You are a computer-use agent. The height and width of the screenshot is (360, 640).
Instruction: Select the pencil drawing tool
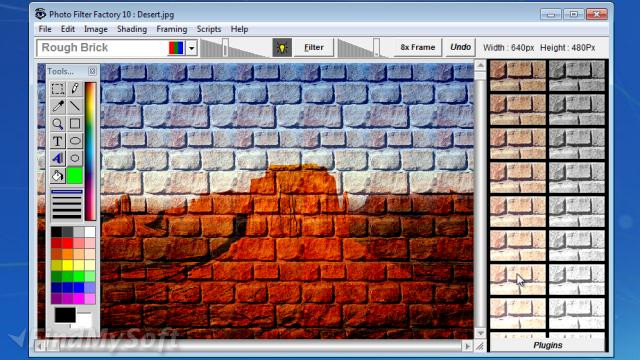point(75,89)
